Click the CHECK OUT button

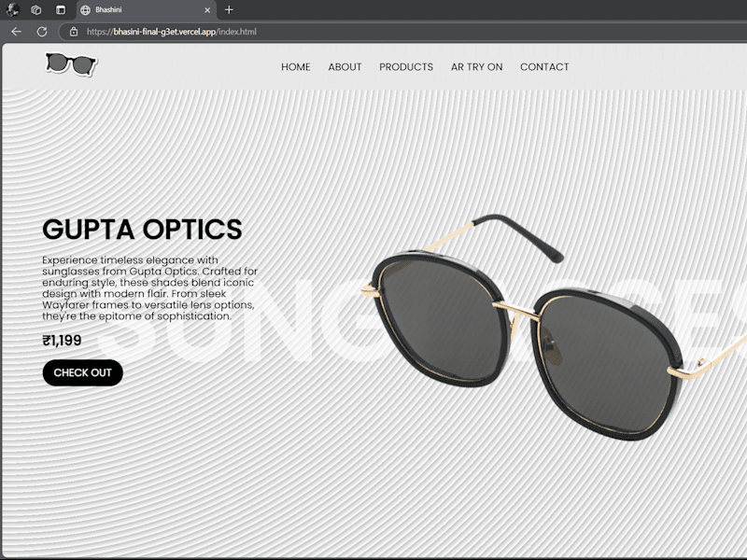click(83, 372)
